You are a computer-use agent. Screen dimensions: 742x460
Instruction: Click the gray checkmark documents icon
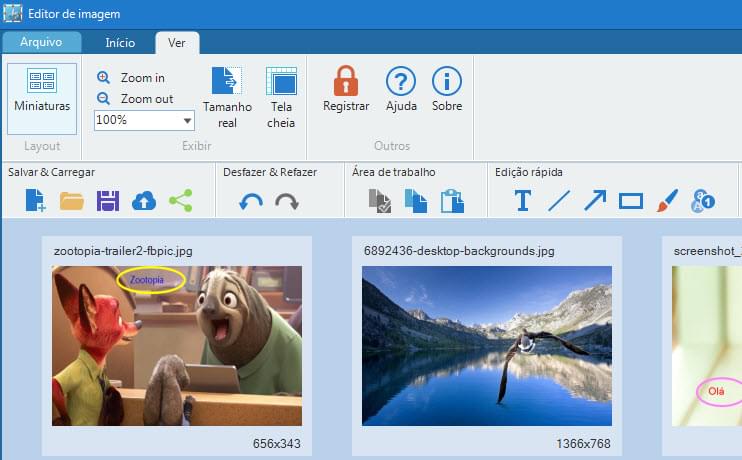pos(380,201)
